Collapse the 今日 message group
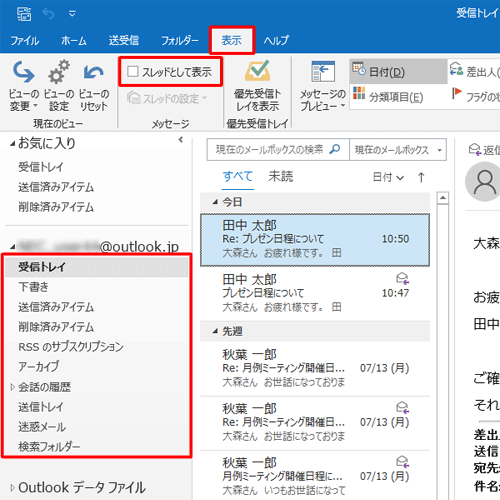 click(x=215, y=202)
